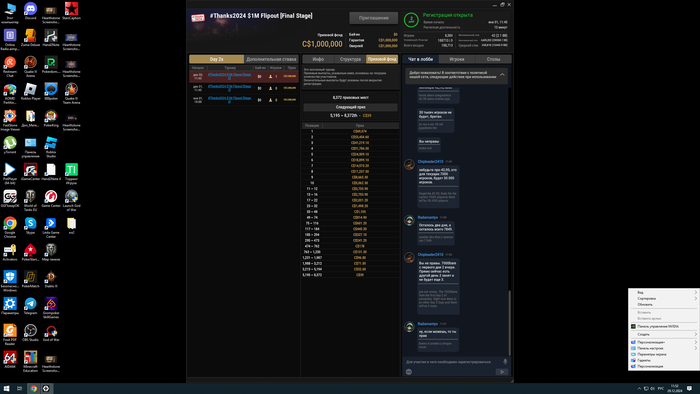Open AIDA64 desktop shortcut
The height and width of the screenshot is (394, 700).
[x=10, y=360]
